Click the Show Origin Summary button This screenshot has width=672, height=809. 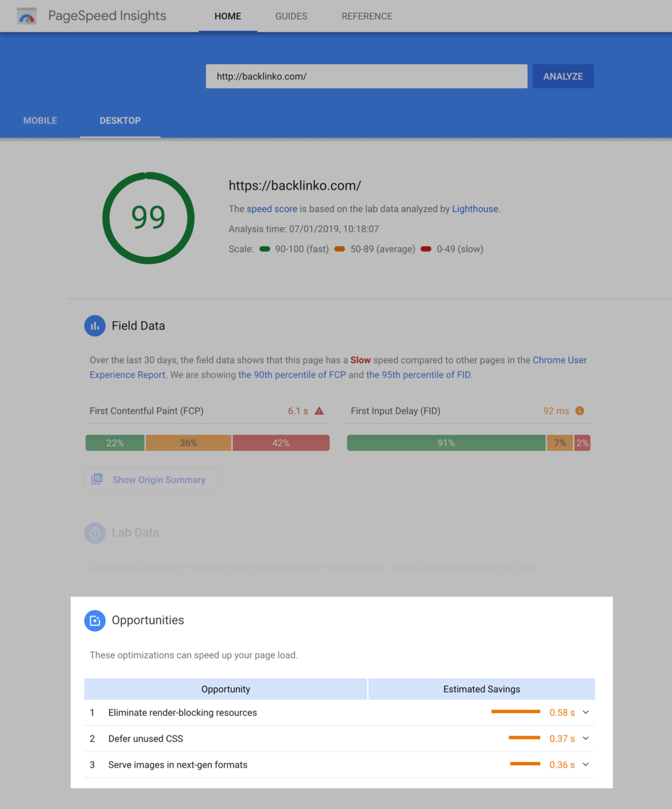click(151, 479)
